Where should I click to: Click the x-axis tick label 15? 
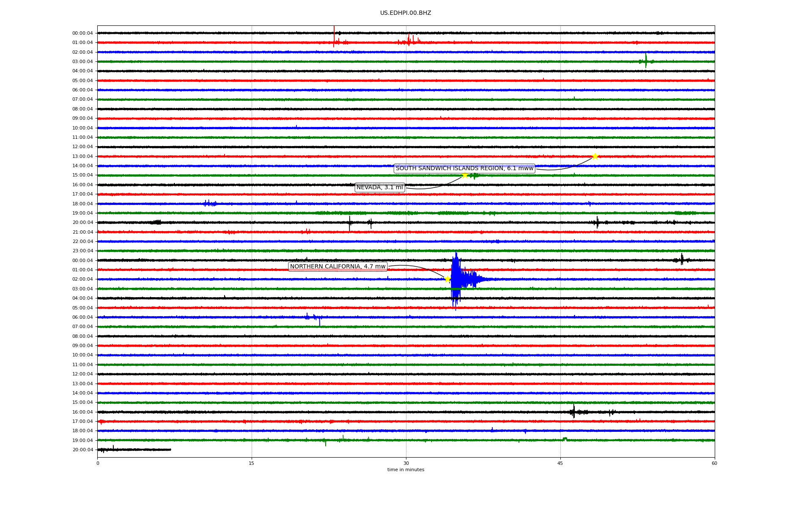click(x=252, y=463)
